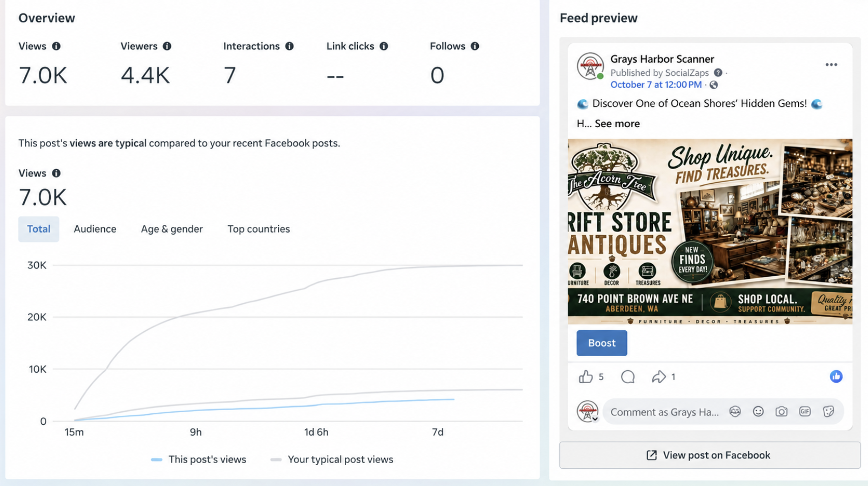
Task: Expand post text with See more
Action: (x=617, y=124)
